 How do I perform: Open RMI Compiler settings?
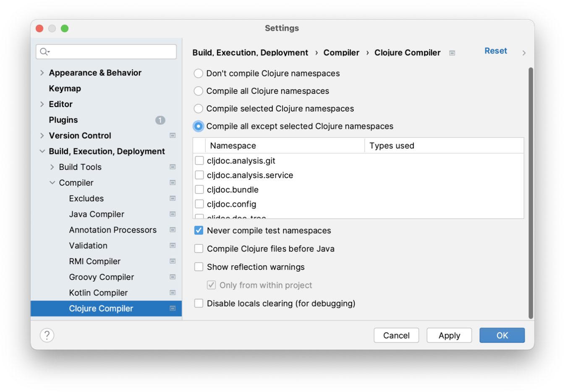[x=95, y=261]
